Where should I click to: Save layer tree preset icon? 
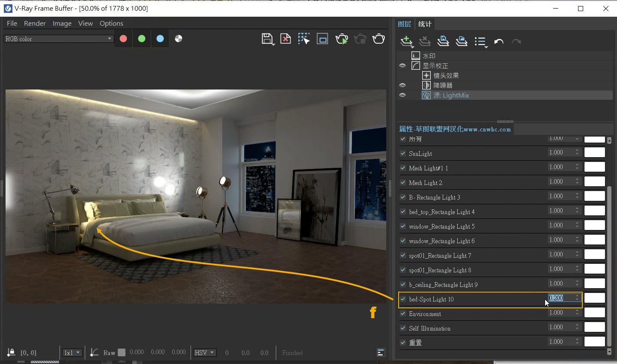pyautogui.click(x=443, y=41)
